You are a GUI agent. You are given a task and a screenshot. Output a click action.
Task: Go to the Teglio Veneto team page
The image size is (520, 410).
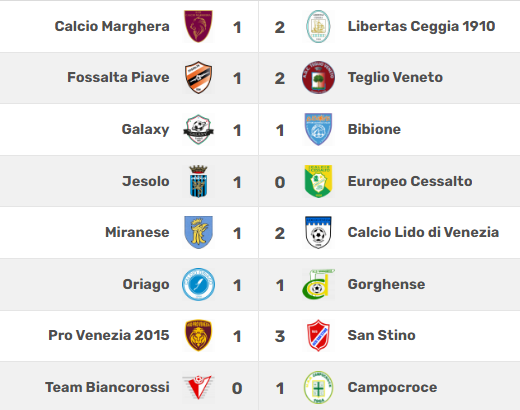point(395,77)
